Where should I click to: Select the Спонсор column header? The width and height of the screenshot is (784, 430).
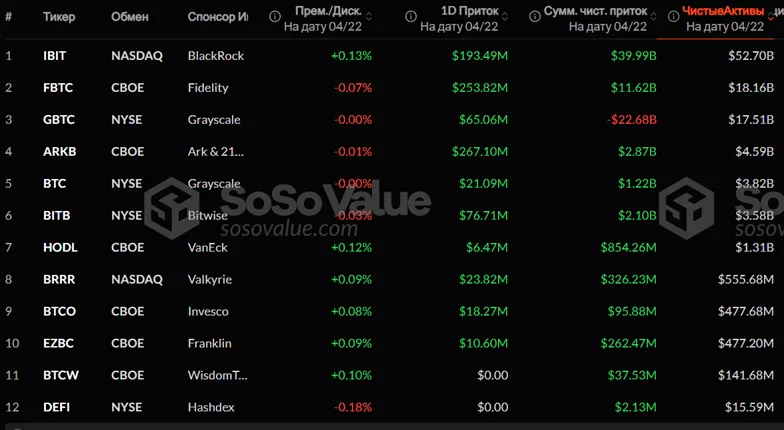pyautogui.click(x=218, y=17)
